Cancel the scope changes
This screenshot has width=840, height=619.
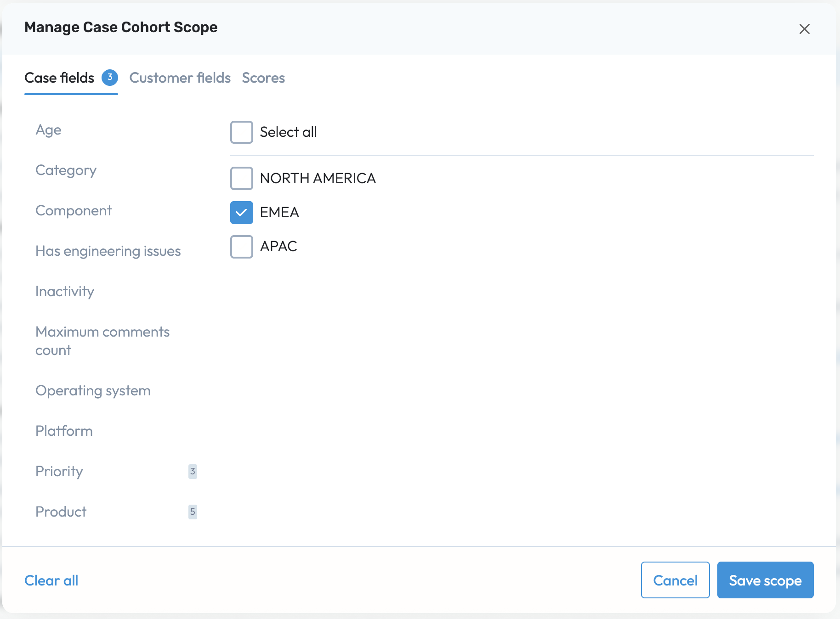[x=675, y=580]
